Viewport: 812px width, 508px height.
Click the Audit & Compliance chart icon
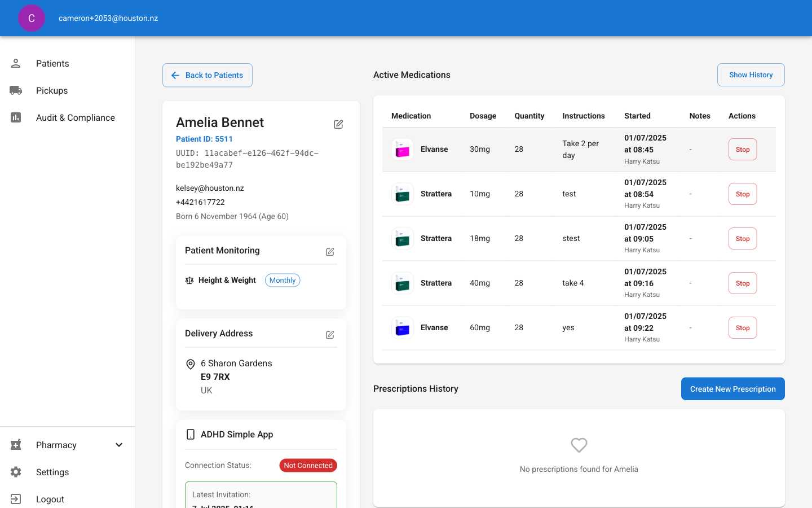(x=16, y=117)
